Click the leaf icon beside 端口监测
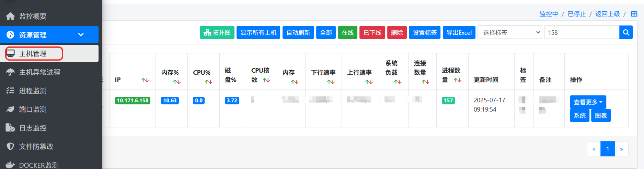 pyautogui.click(x=10, y=109)
